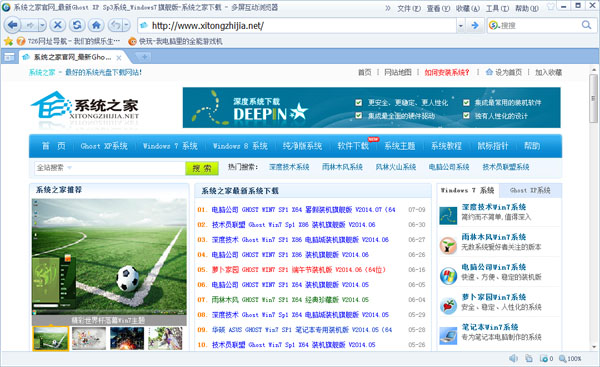This screenshot has width=600, height=367.
Task: Toggle the 独有人性化的设计 checkbox in the banner
Action: pyautogui.click(x=466, y=115)
